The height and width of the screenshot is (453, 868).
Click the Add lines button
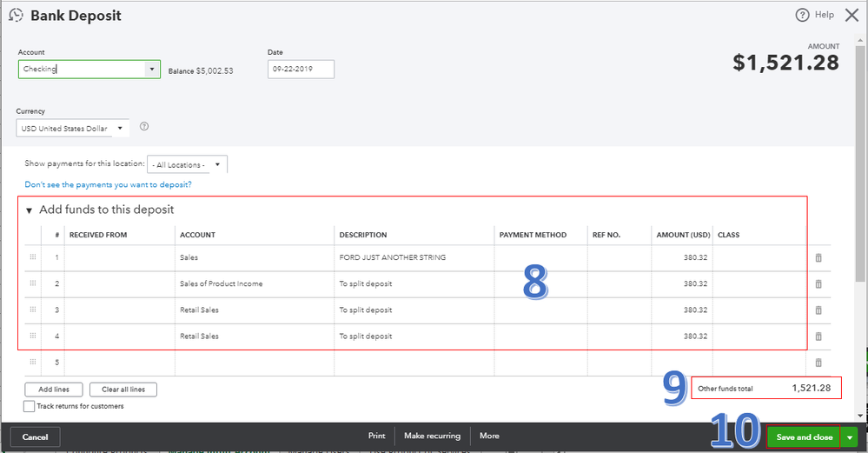point(54,390)
